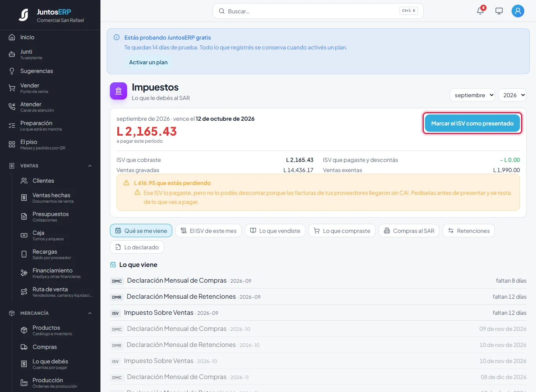
Task: Collapse the MERCANCÍA sidebar section
Action: (x=90, y=313)
